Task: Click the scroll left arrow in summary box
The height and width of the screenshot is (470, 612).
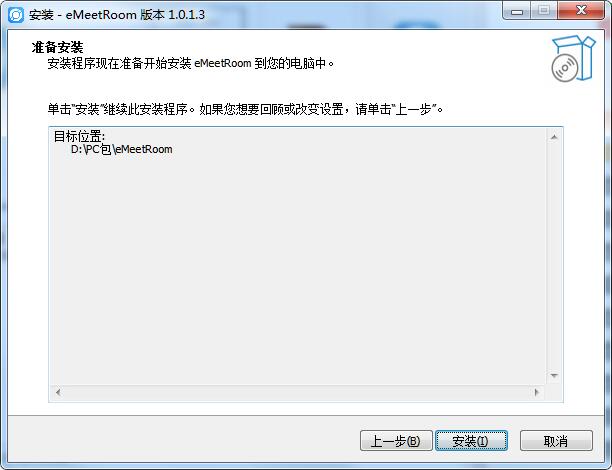Action: [58, 392]
